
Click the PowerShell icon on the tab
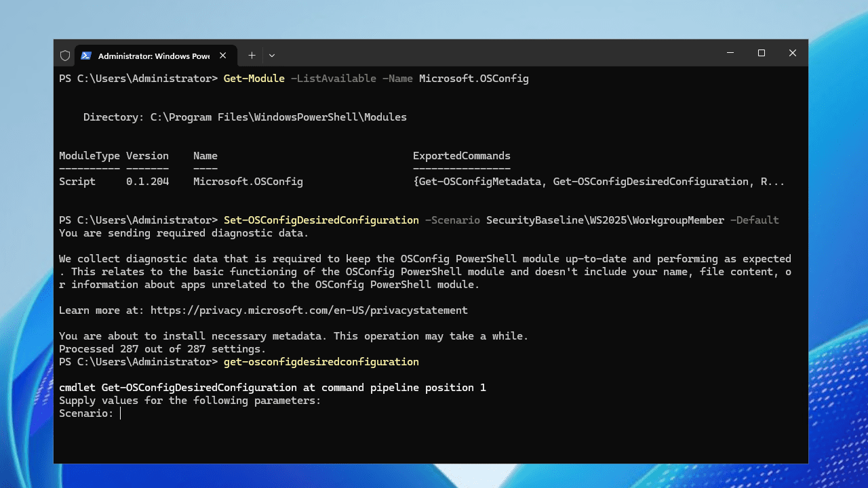click(86, 56)
